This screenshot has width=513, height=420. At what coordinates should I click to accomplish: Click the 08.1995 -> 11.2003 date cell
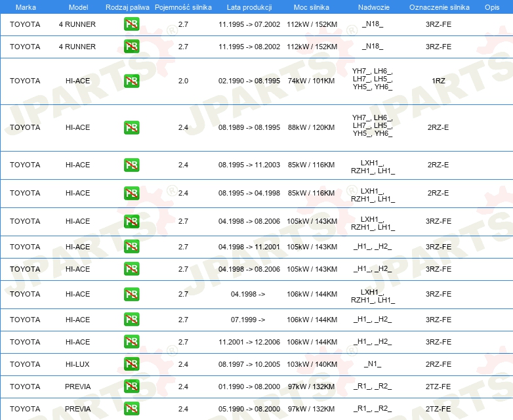pyautogui.click(x=249, y=165)
